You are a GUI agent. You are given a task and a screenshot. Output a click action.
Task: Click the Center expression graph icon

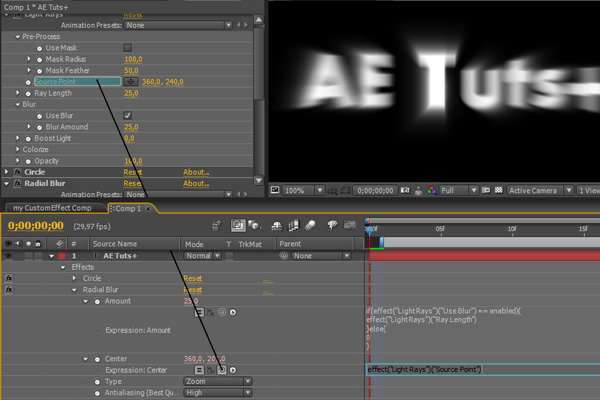tap(210, 370)
